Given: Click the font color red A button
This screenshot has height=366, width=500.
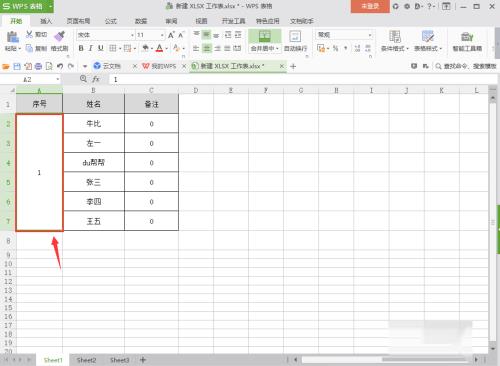Looking at the screenshot, I should 159,48.
